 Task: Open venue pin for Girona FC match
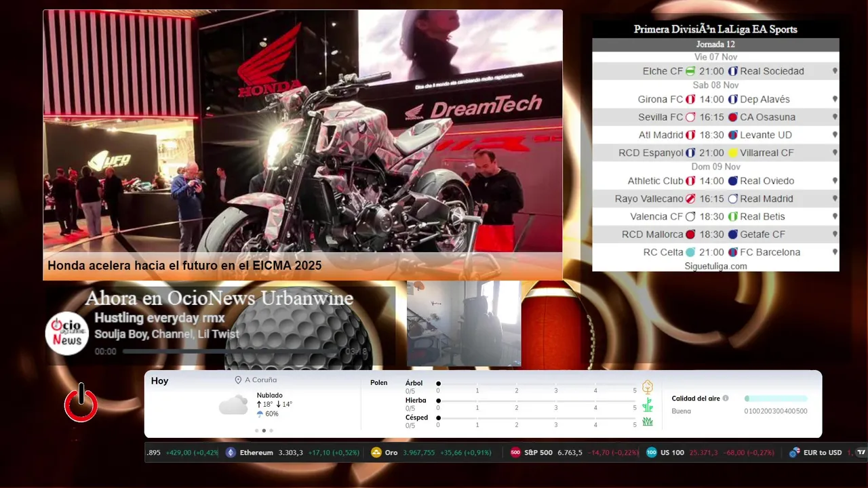(x=835, y=100)
